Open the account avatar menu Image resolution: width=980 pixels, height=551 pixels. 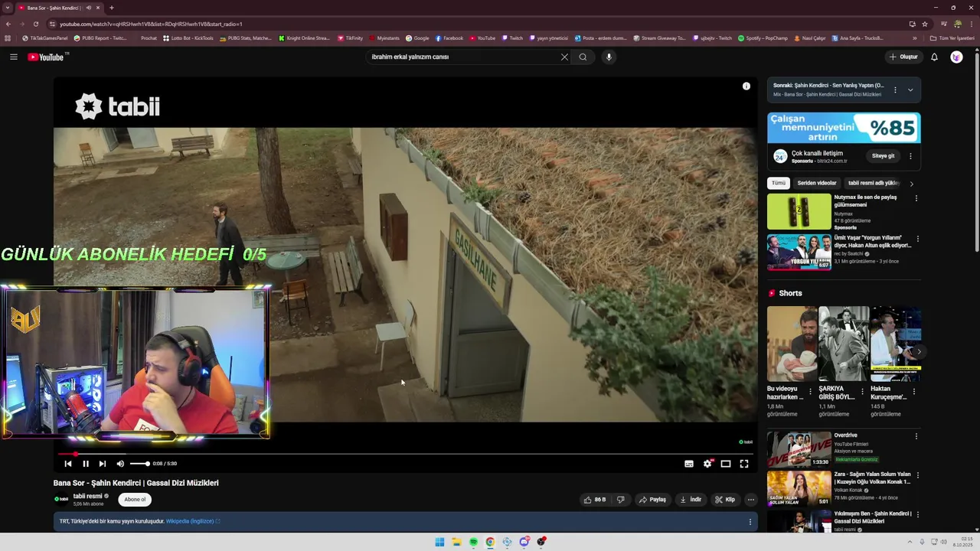pyautogui.click(x=956, y=57)
